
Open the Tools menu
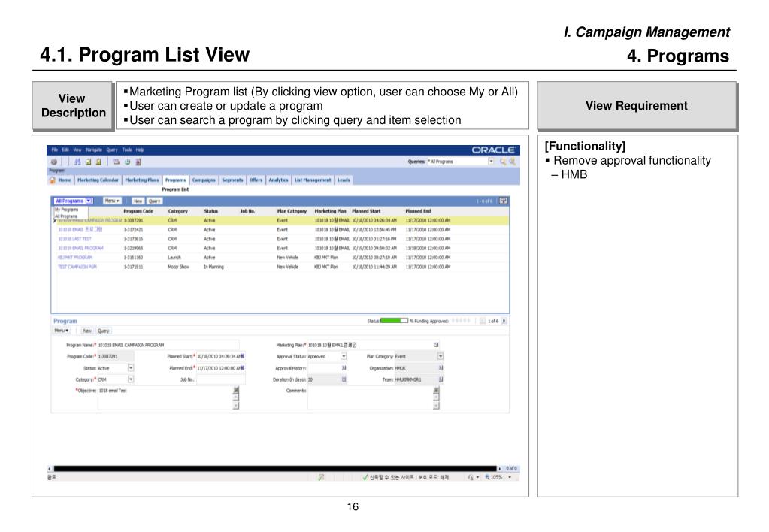coord(127,150)
